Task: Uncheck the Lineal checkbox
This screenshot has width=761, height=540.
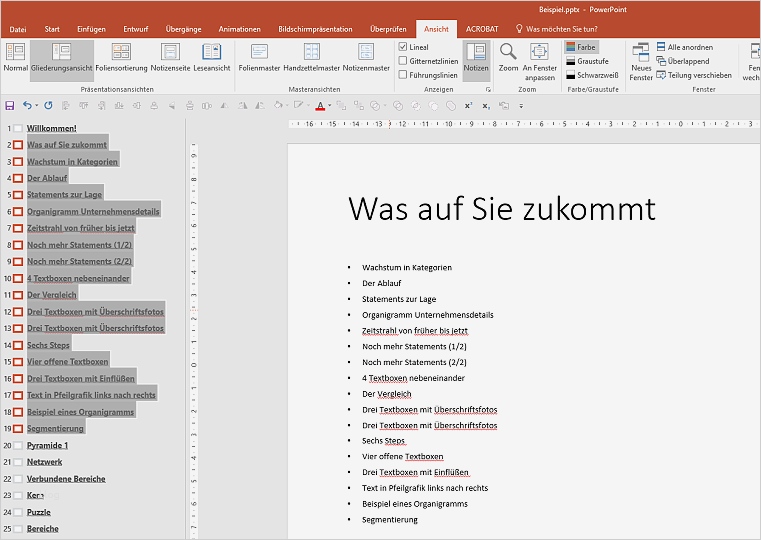Action: coord(403,47)
